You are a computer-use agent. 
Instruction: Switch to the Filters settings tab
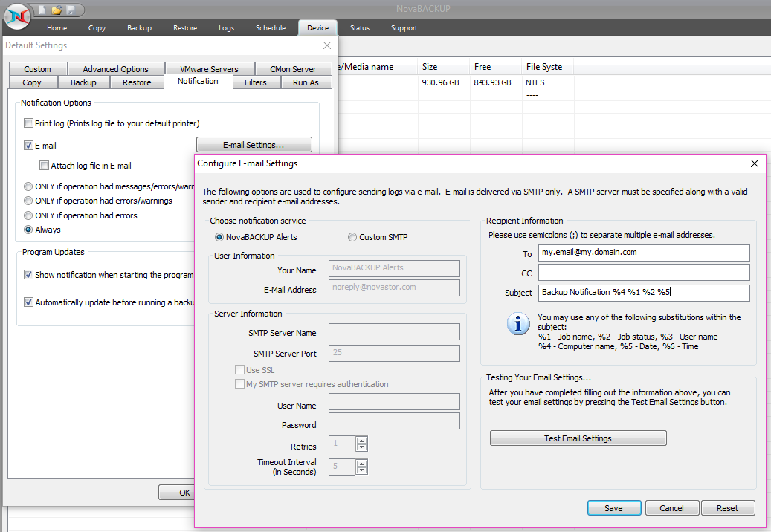[x=256, y=82]
